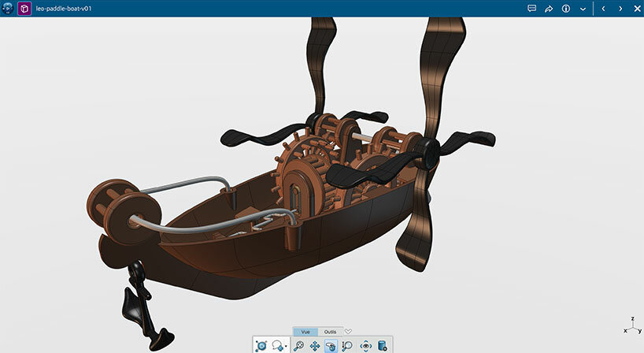Viewport: 644px width, 353px height.
Task: Open the lasso selection tool dropdown arrow
Action: (x=286, y=347)
